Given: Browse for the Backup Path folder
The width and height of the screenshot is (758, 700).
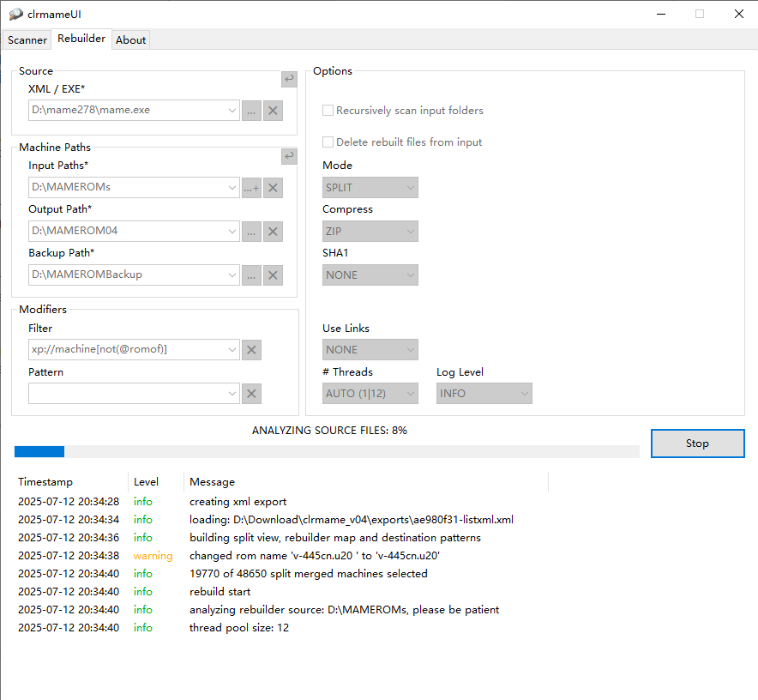Looking at the screenshot, I should tap(251, 275).
